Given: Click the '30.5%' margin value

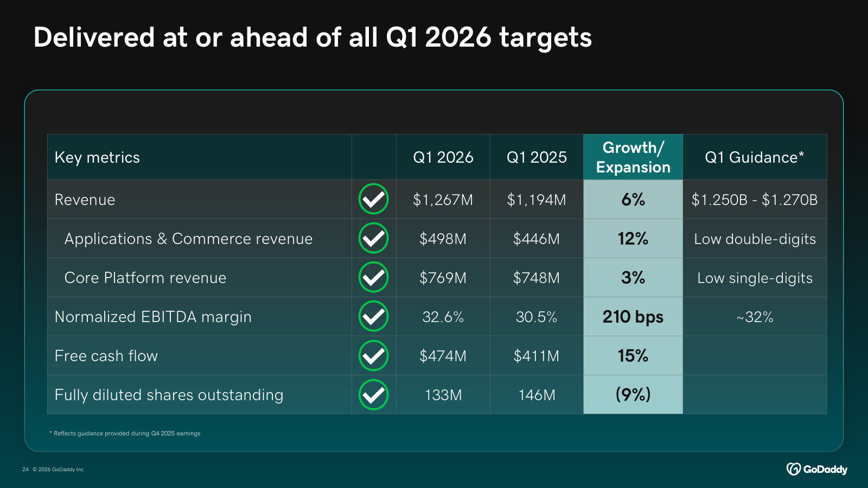Looking at the screenshot, I should (x=537, y=317).
